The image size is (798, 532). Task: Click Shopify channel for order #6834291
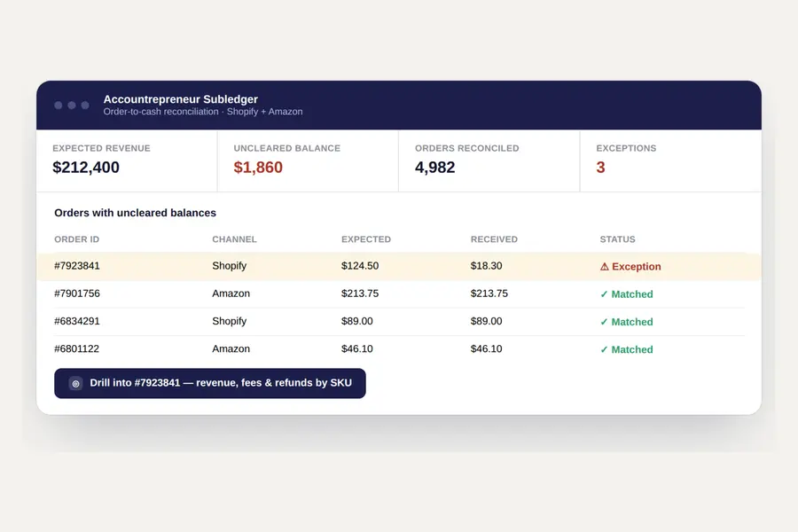[229, 321]
